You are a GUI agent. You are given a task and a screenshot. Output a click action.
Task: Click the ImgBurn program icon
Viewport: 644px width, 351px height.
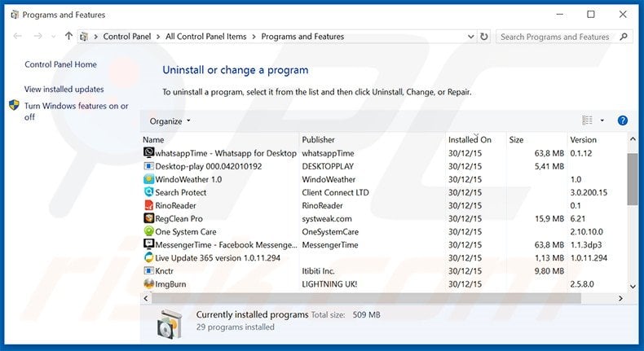148,283
